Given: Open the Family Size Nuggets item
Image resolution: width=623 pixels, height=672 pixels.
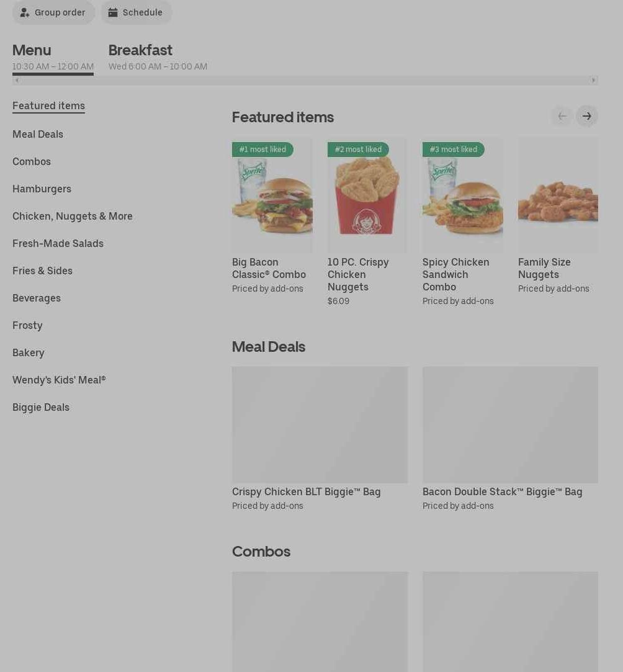Looking at the screenshot, I should tap(558, 215).
